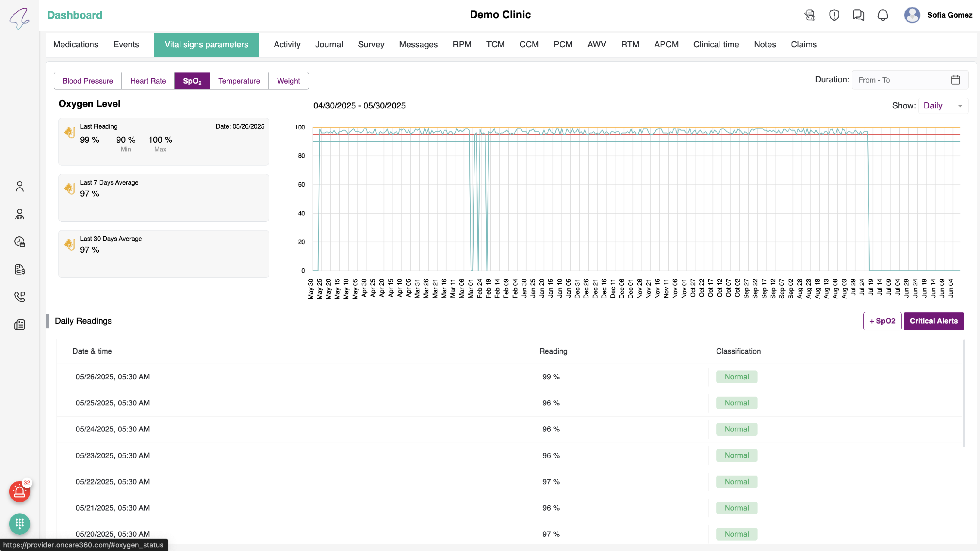This screenshot has width=980, height=551.
Task: Select the Heart Rate vitals tab
Action: pyautogui.click(x=148, y=81)
